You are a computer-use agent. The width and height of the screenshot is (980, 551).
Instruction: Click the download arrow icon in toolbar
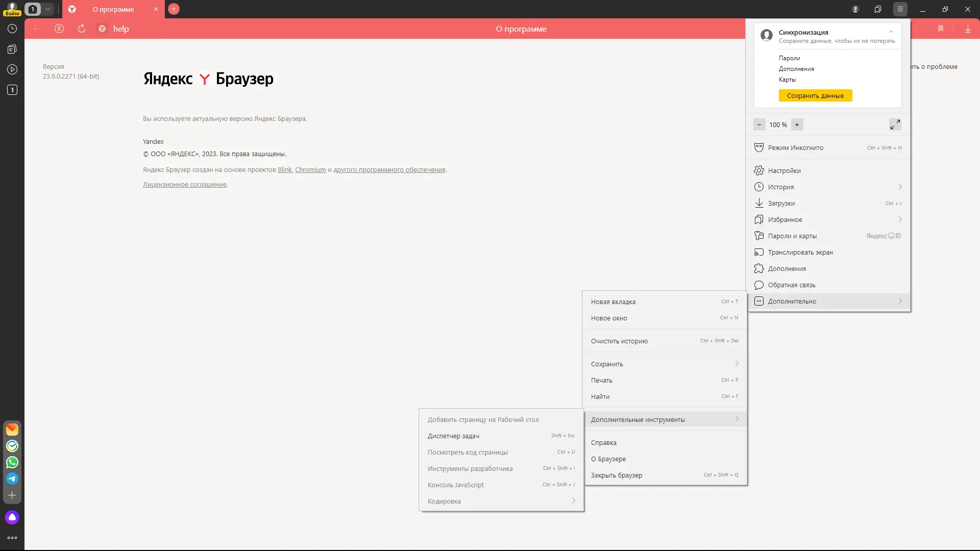tap(968, 29)
